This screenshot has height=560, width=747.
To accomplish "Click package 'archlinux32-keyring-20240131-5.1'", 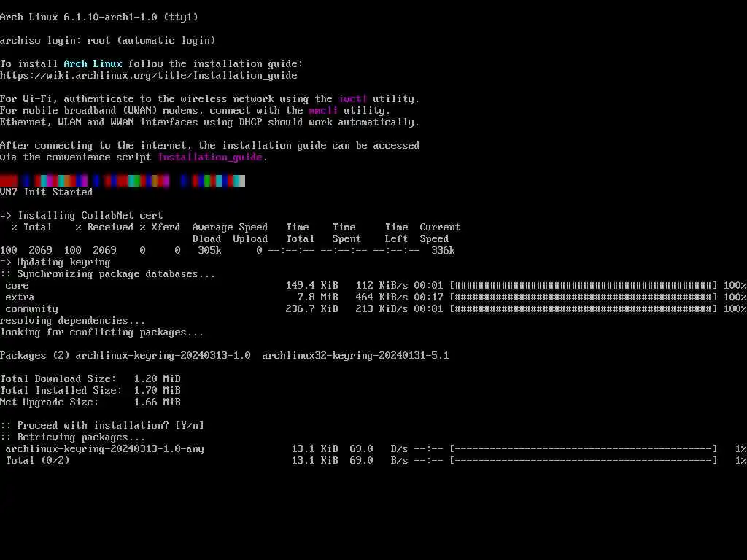I will (x=355, y=356).
